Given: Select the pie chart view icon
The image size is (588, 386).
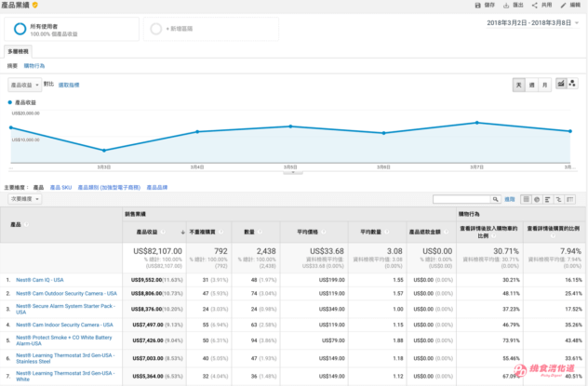Looking at the screenshot, I should pyautogui.click(x=537, y=199).
